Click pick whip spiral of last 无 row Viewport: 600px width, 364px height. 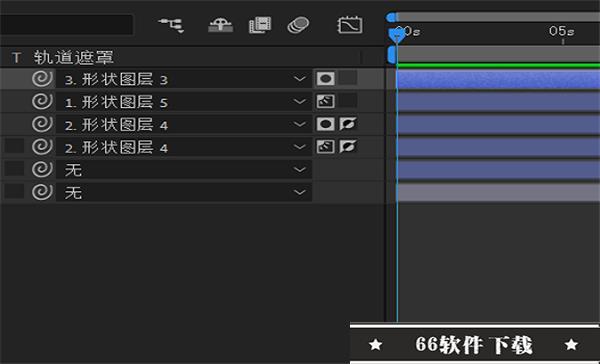[42, 192]
